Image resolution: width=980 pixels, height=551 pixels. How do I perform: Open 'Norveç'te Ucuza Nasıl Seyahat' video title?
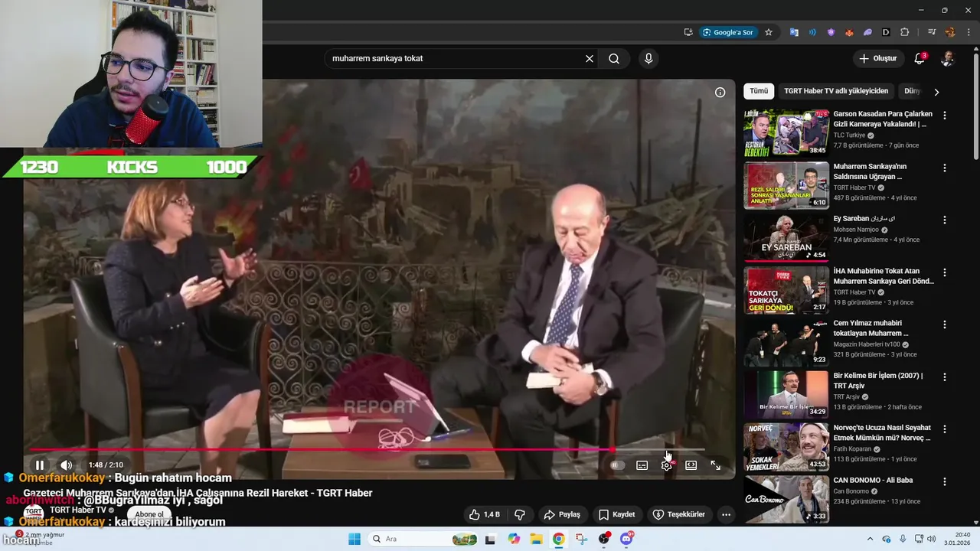point(882,432)
